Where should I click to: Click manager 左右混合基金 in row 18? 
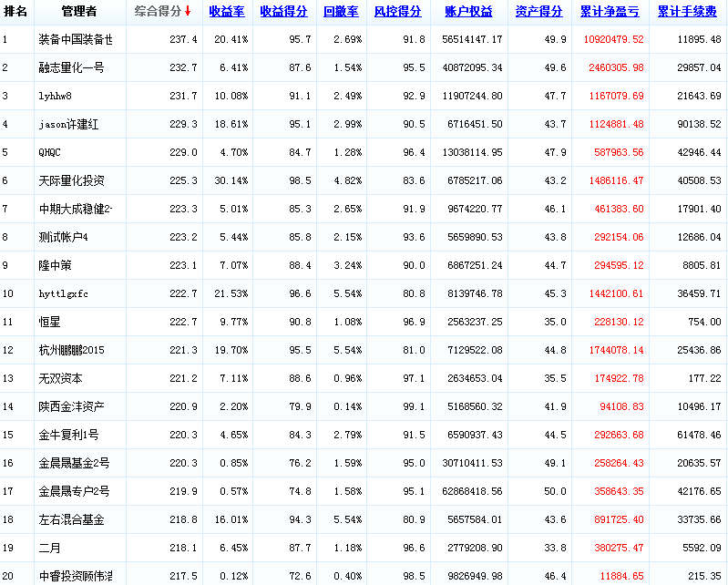click(x=72, y=520)
